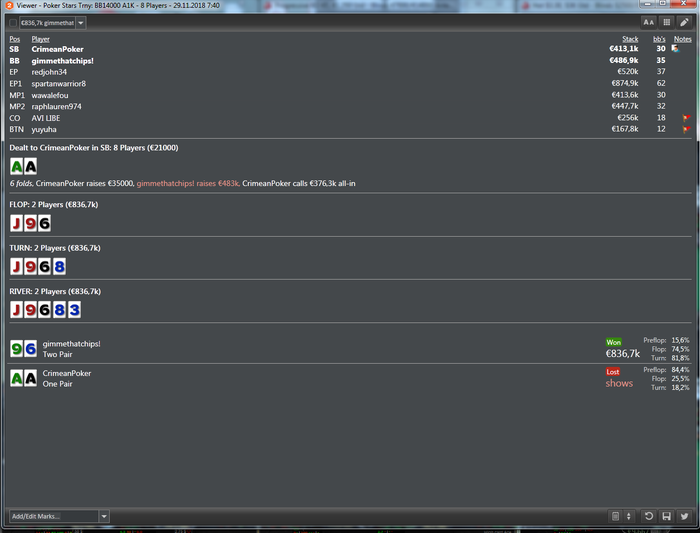Viewport: 700px width, 533px height.
Task: Open the Add/Edit Marks dropdown arrow
Action: click(104, 516)
